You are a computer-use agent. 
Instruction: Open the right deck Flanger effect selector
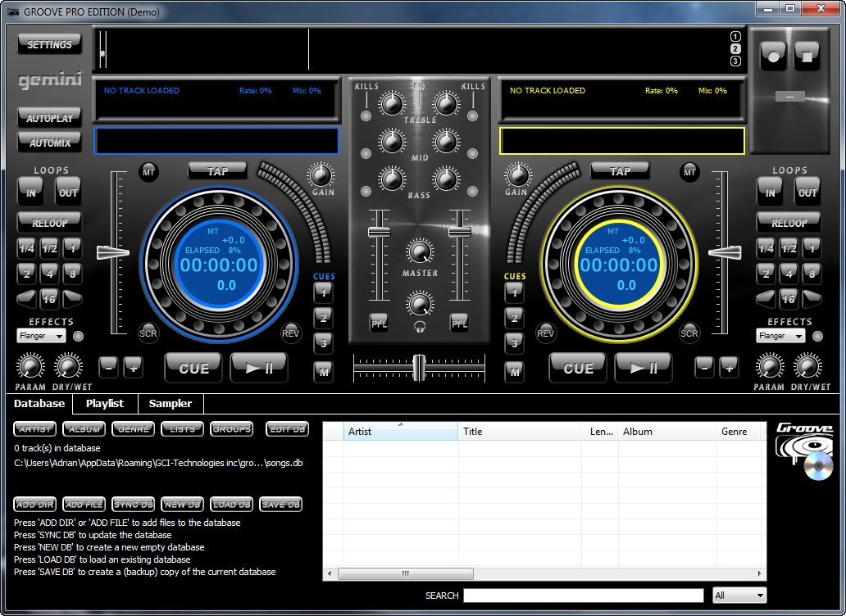click(780, 336)
